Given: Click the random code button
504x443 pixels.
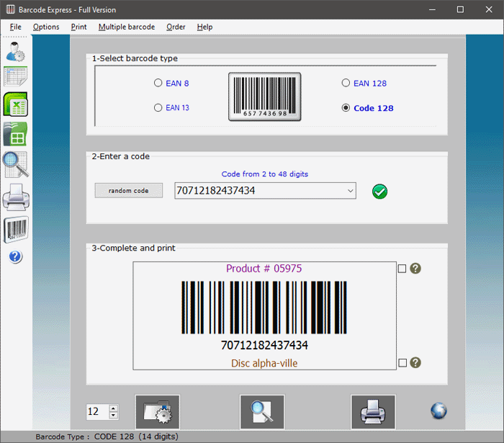Looking at the screenshot, I should pos(129,191).
